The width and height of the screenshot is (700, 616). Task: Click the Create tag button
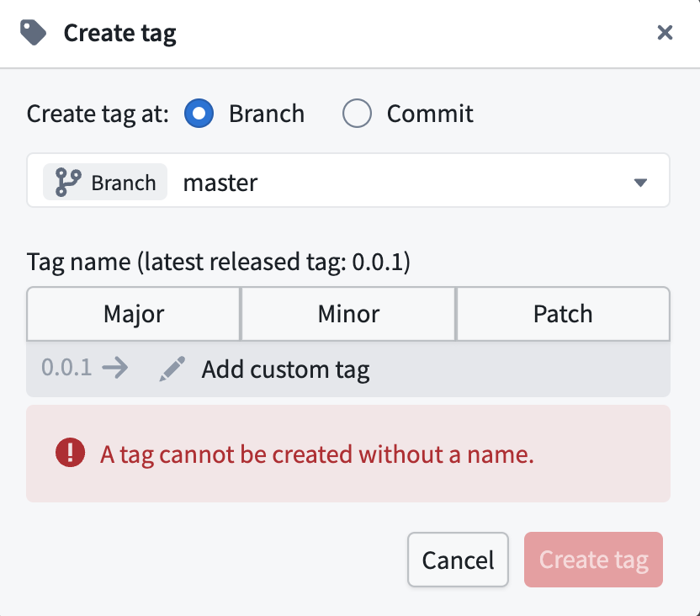593,560
